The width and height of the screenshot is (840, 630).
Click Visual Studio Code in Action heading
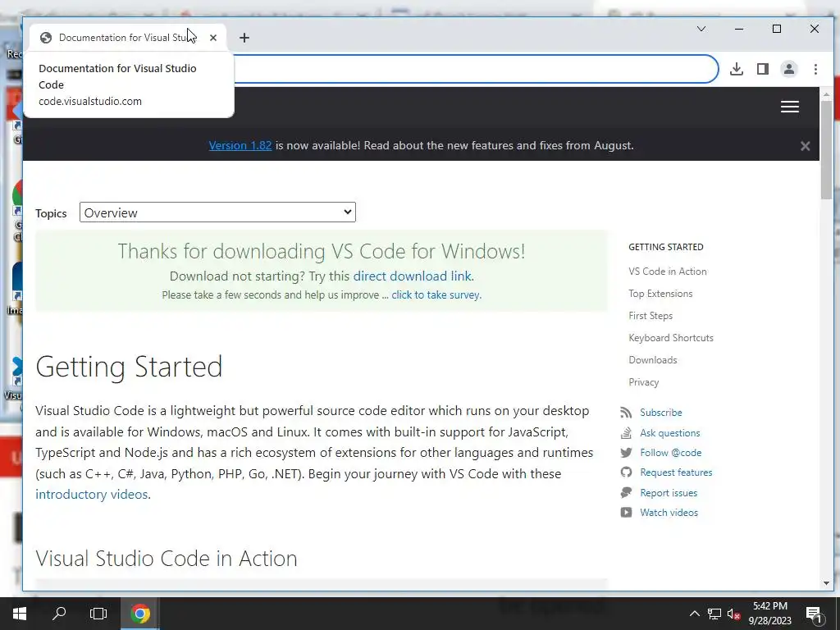[x=166, y=558]
